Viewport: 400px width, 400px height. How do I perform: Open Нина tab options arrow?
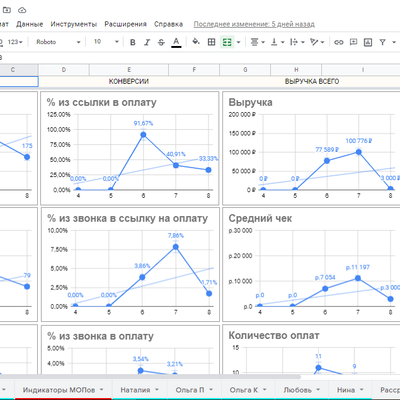(361, 390)
